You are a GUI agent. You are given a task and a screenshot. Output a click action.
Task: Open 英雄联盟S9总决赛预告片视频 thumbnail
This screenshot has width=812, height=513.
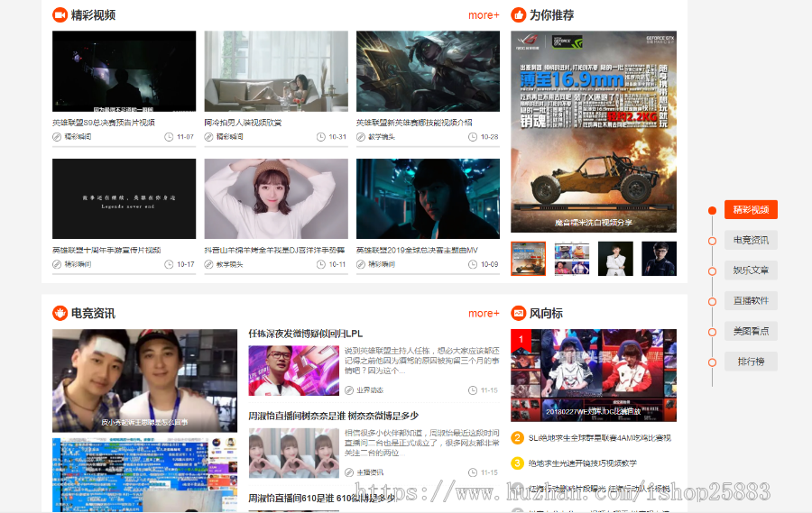click(125, 71)
